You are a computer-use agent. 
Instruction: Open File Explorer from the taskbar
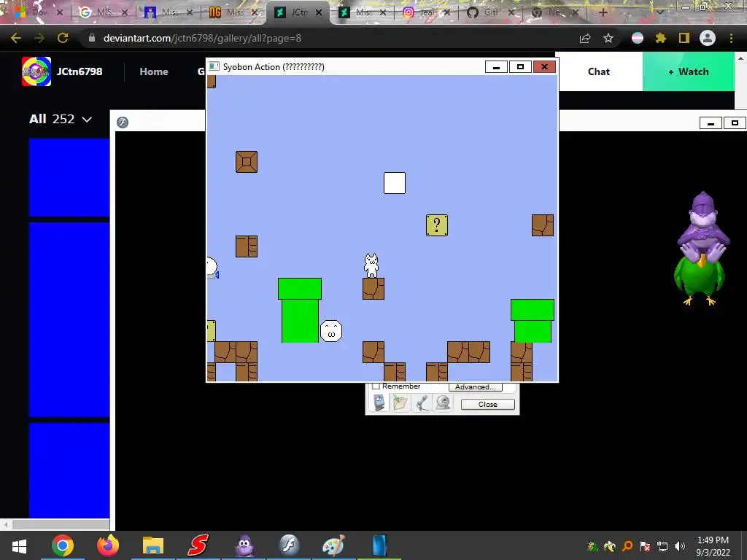point(153,545)
